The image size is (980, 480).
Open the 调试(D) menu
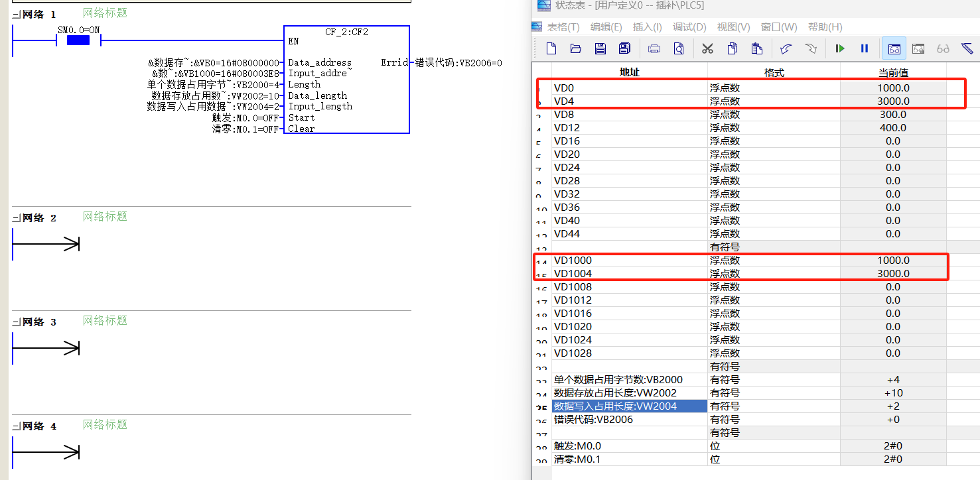coord(689,27)
